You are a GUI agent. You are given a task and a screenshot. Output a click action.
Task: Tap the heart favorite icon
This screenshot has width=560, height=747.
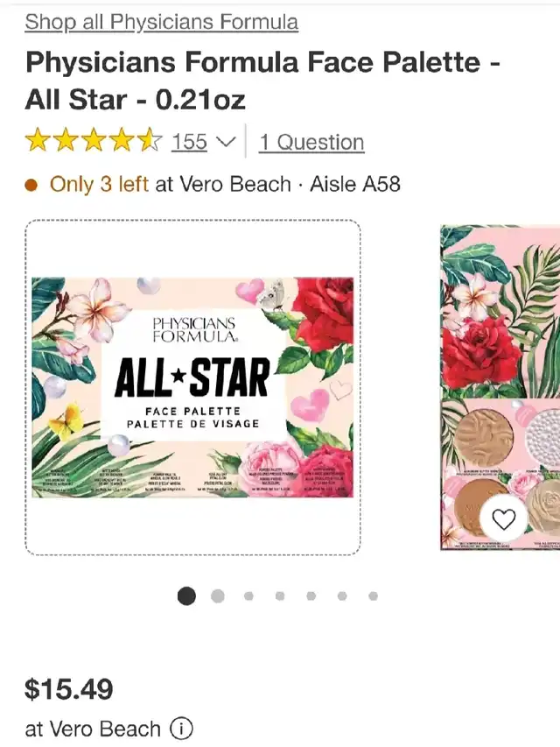click(x=503, y=518)
